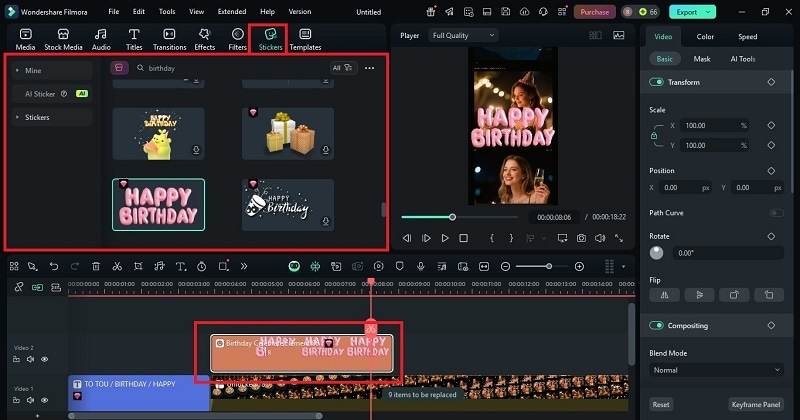800x420 pixels.
Task: Switch to the Mask sub-tab
Action: [x=702, y=59]
